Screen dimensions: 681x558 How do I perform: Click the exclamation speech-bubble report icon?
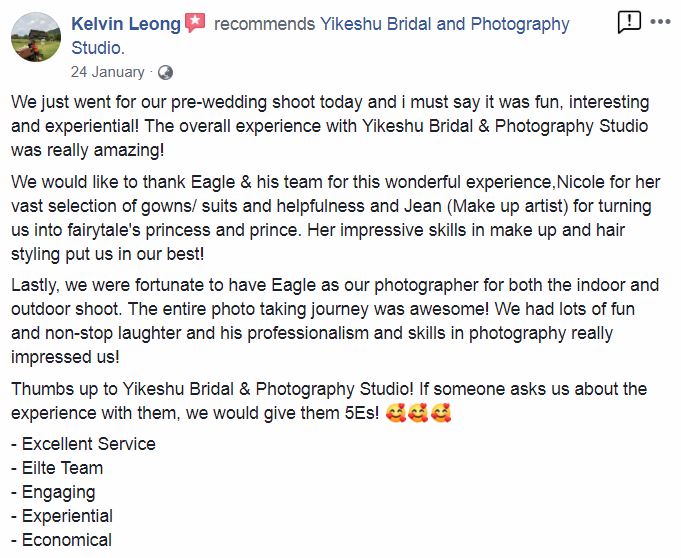point(629,22)
